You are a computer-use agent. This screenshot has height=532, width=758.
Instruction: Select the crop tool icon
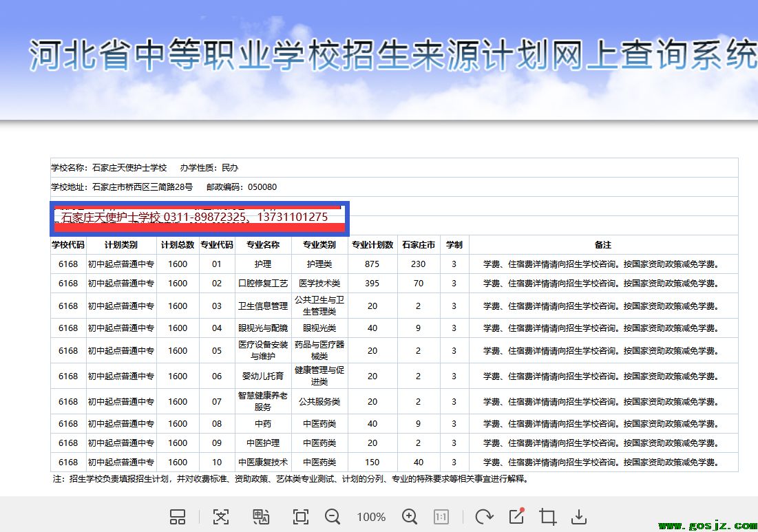tap(548, 517)
